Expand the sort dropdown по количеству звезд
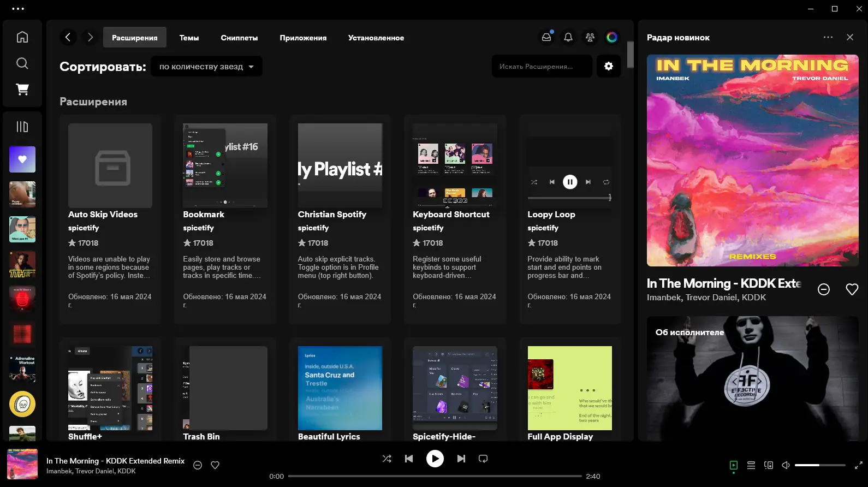Image resolution: width=868 pixels, height=487 pixels. [206, 67]
